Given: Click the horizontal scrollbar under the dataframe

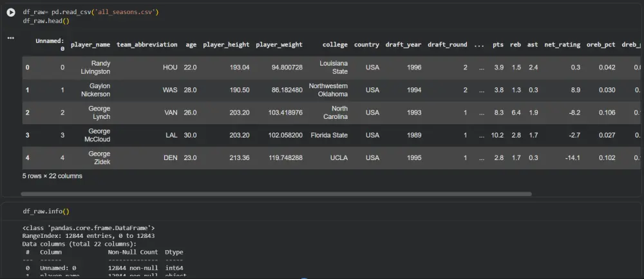Looking at the screenshot, I should click(276, 194).
